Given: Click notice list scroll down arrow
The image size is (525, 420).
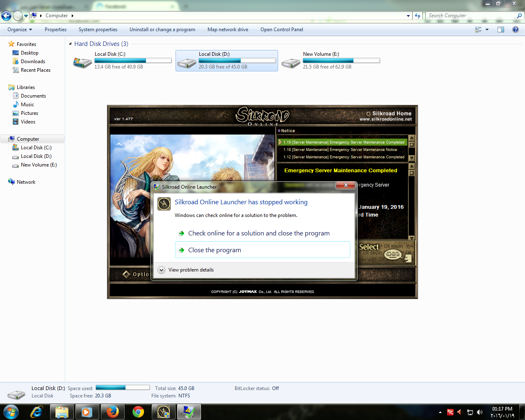Looking at the screenshot, I should click(x=412, y=158).
